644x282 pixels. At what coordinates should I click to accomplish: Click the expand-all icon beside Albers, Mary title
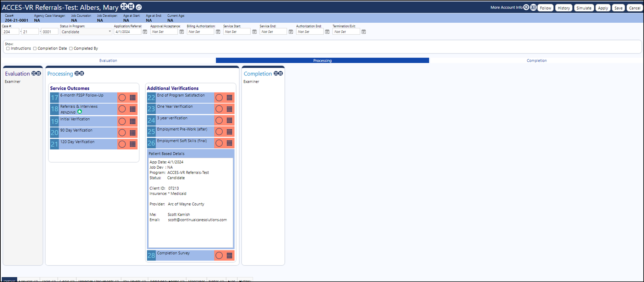tap(123, 6)
